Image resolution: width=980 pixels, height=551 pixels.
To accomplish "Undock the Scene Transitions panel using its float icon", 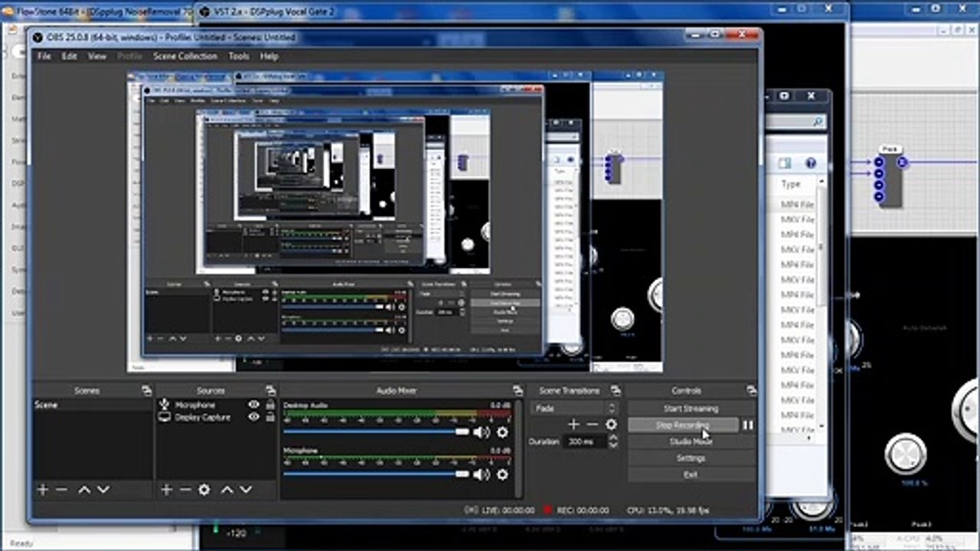I will click(x=616, y=390).
